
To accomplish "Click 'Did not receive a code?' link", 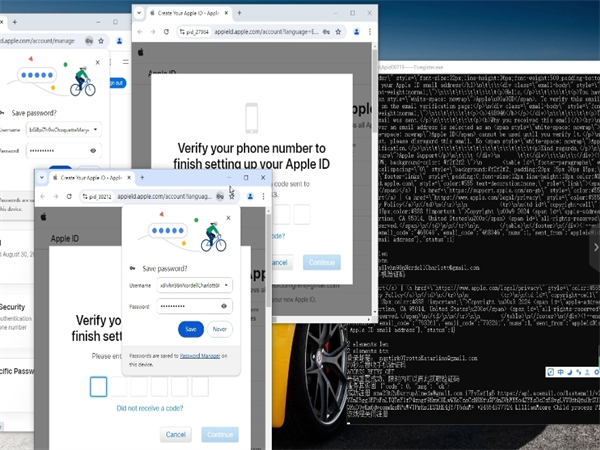I will point(150,409).
